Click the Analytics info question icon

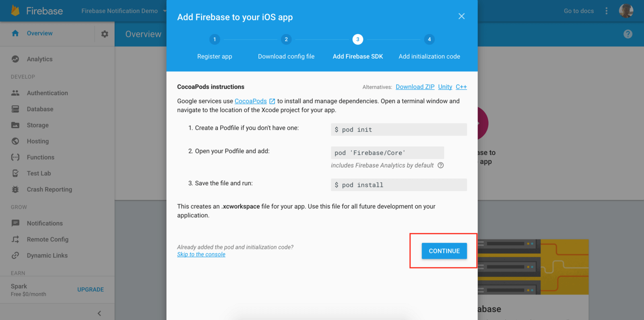click(441, 165)
